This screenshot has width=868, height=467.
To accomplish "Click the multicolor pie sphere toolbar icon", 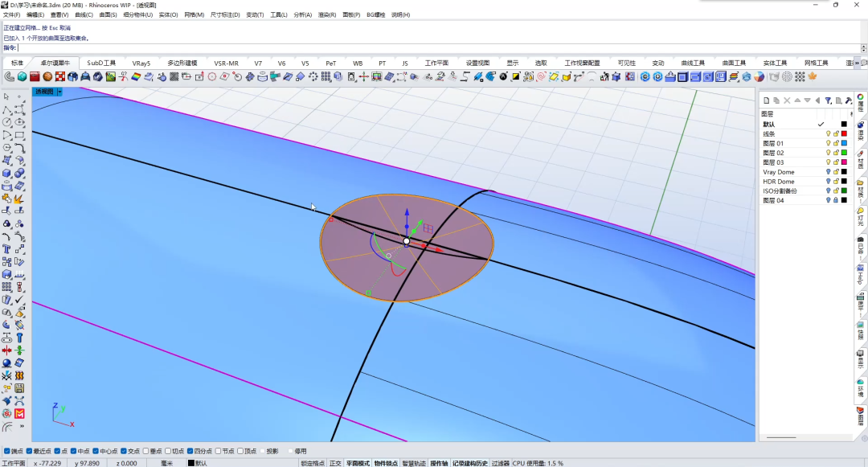I will tap(759, 77).
